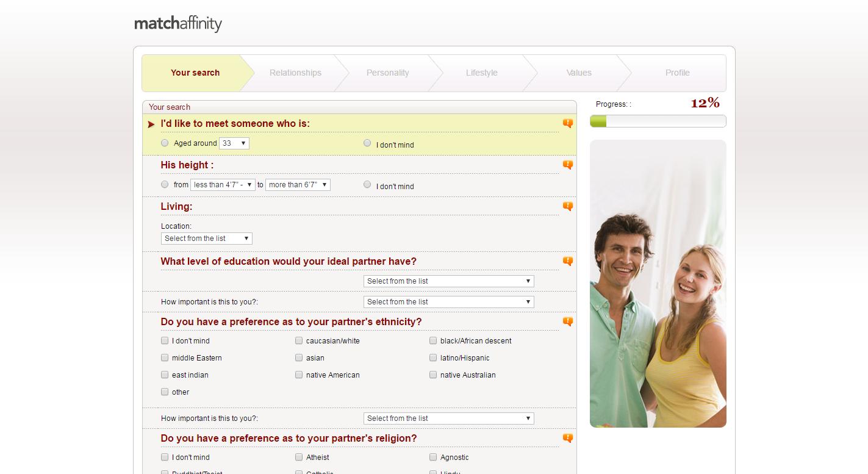
Task: Open minimum height dropdown 'less than 4'7"'
Action: pyautogui.click(x=223, y=185)
